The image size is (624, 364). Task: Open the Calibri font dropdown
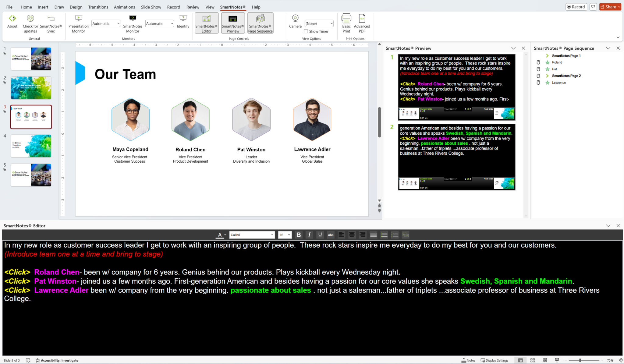pyautogui.click(x=252, y=235)
